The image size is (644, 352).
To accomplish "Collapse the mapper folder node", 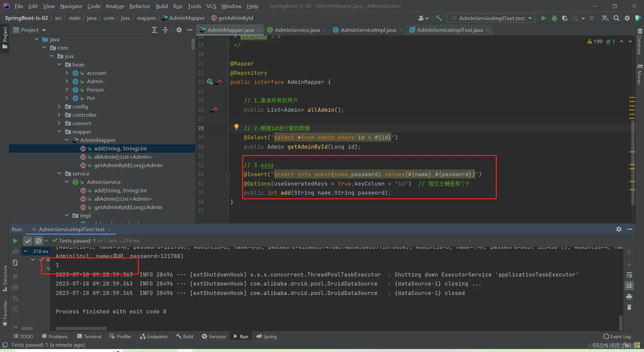I will click(x=59, y=132).
